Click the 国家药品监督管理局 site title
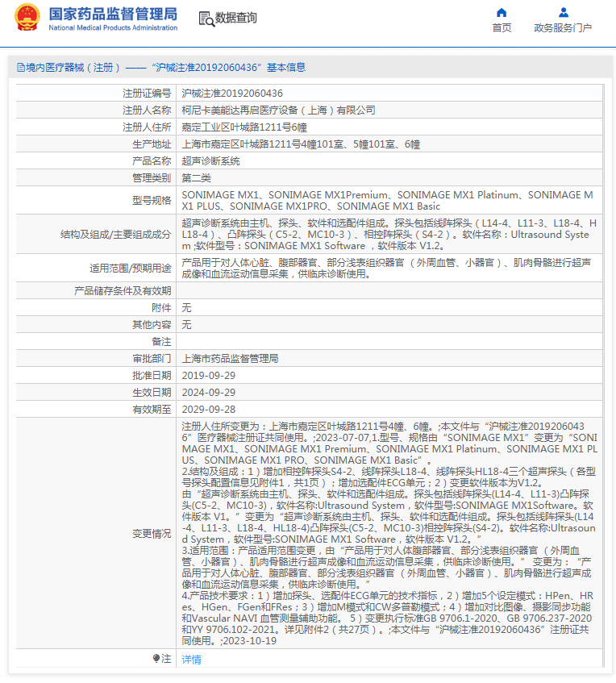The image size is (616, 683). 113,14
